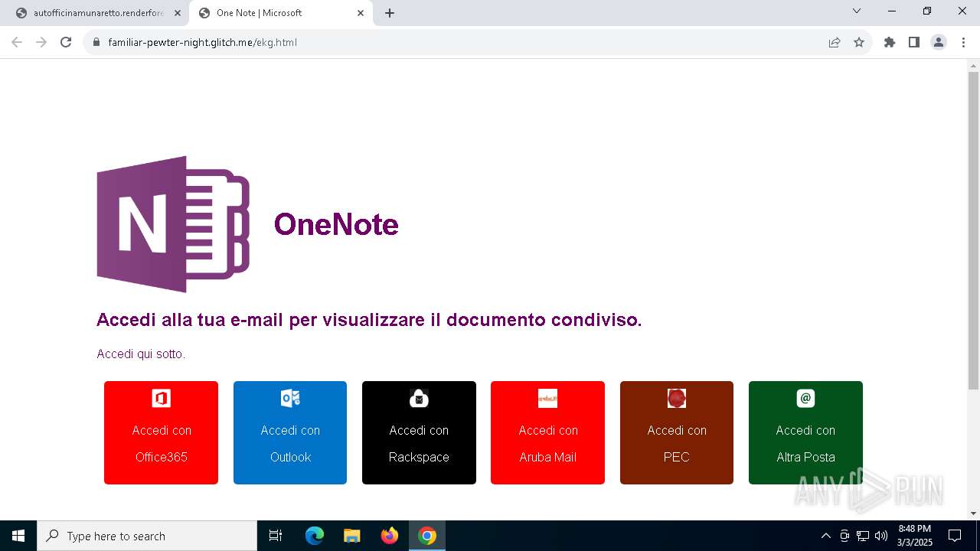Share this page icon in address bar

coord(835,42)
